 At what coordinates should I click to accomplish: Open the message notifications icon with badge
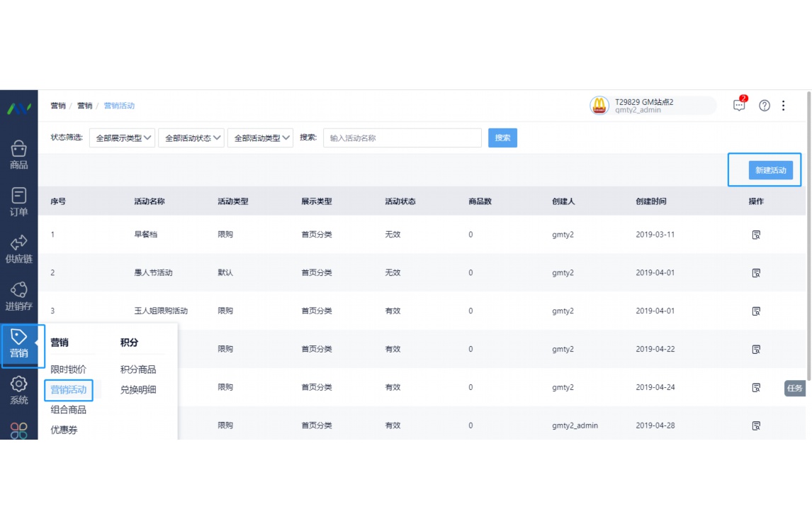click(739, 105)
